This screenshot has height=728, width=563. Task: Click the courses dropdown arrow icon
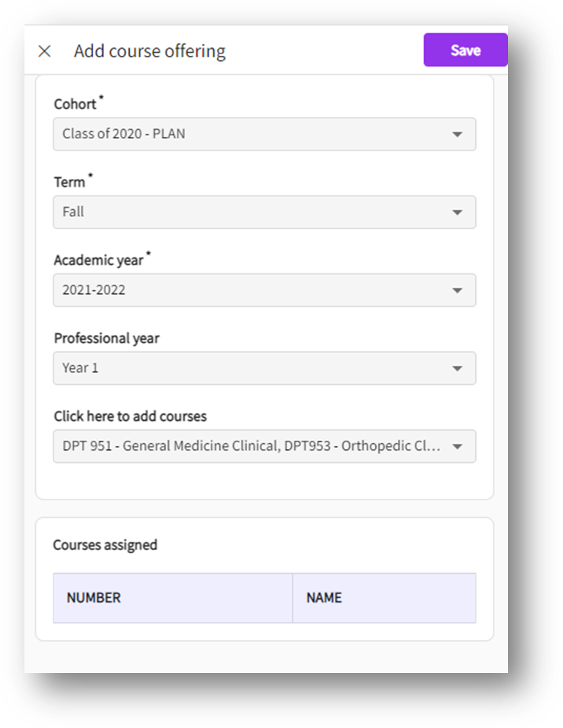[x=457, y=446]
